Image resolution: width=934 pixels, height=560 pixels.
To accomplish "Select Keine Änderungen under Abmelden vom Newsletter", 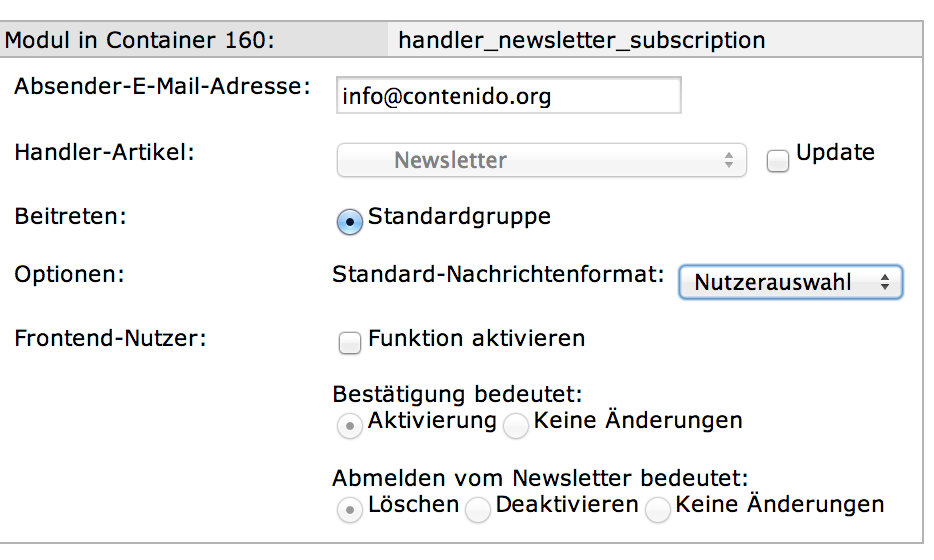I will click(x=658, y=510).
